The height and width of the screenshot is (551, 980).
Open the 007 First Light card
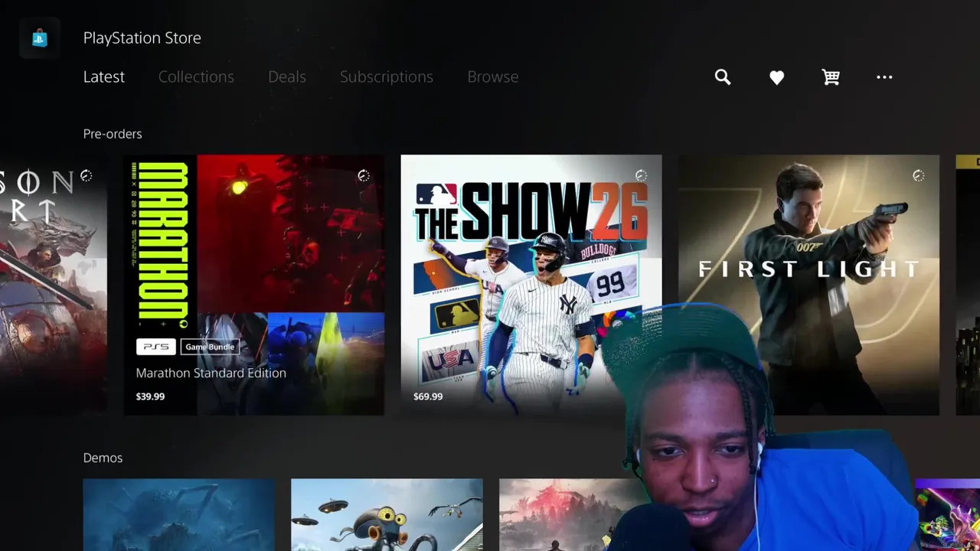coord(808,285)
